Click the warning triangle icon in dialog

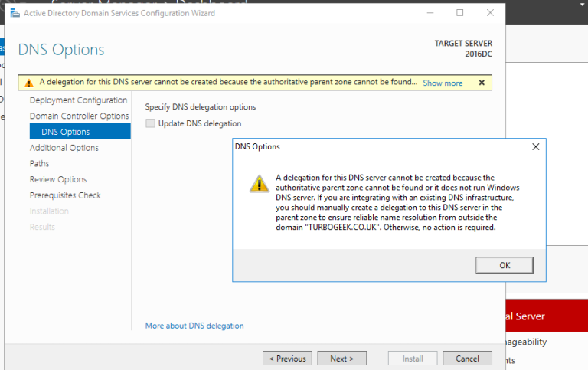[259, 184]
